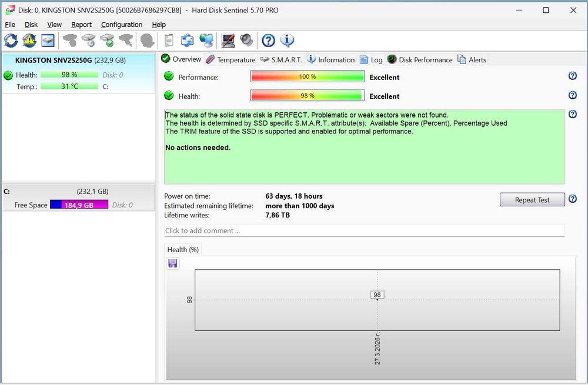Open Help via the question mark toolbar icon
The image size is (588, 385).
pyautogui.click(x=268, y=41)
